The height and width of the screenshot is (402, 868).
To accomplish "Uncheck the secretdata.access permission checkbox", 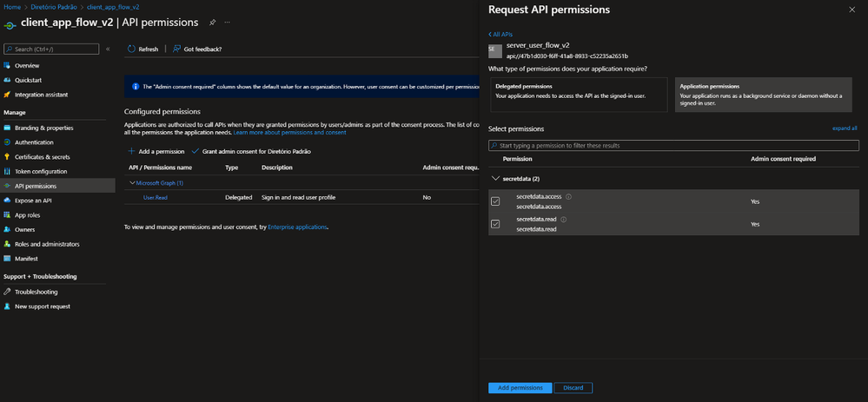I will (495, 201).
